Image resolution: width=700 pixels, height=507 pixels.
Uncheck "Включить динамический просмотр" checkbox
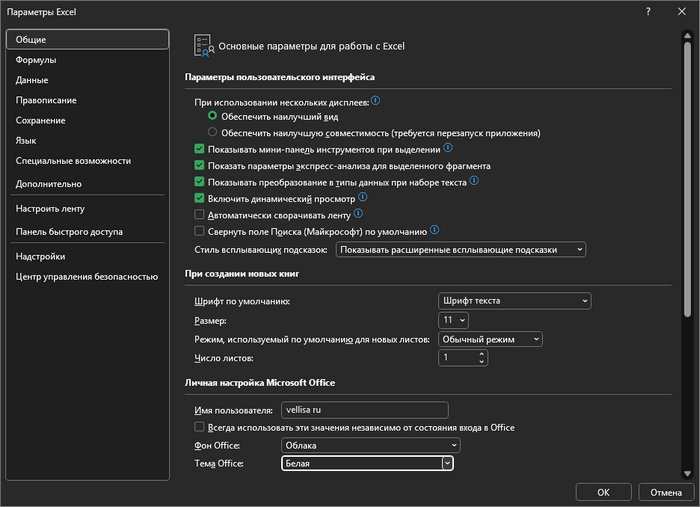[x=199, y=199]
